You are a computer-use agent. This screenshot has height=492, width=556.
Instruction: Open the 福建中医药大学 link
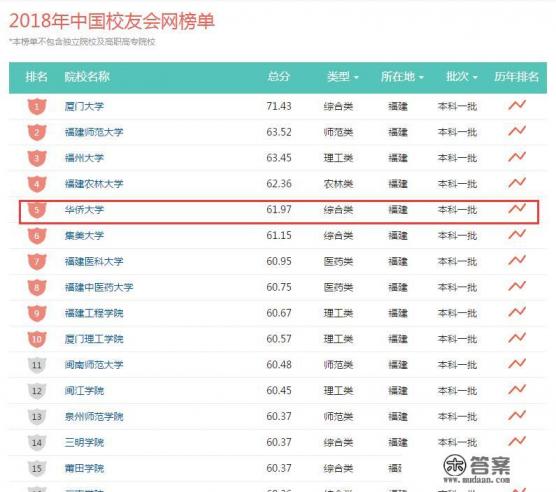pos(99,287)
